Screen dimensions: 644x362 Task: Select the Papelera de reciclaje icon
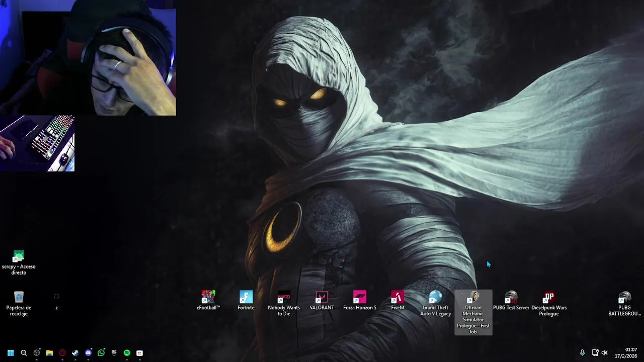pyautogui.click(x=19, y=304)
